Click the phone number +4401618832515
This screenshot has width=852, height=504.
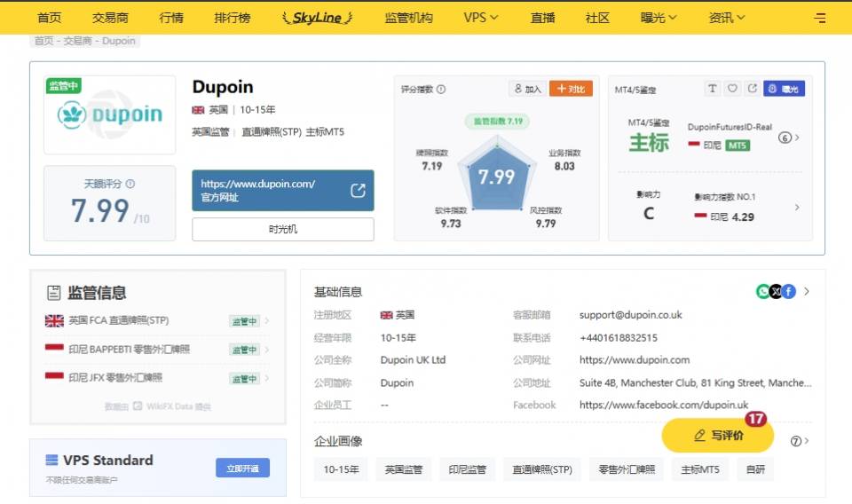point(619,338)
